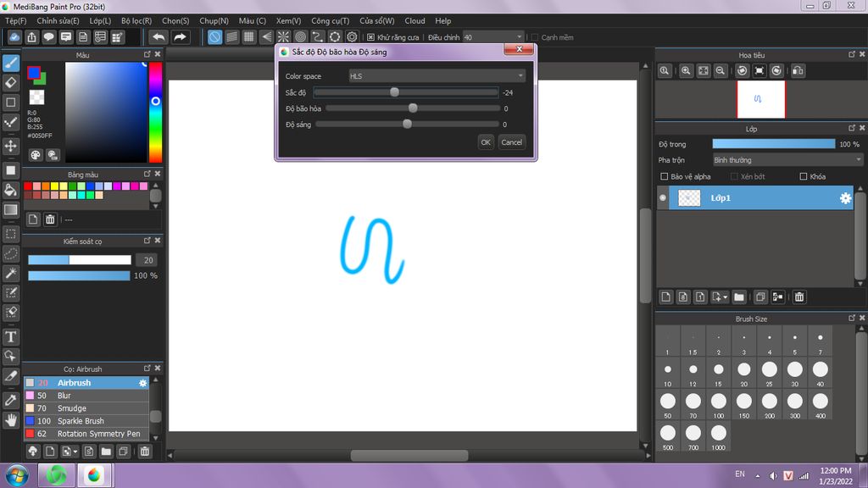Viewport: 868px width, 488px height.
Task: Select the Hand tool
Action: (x=10, y=420)
